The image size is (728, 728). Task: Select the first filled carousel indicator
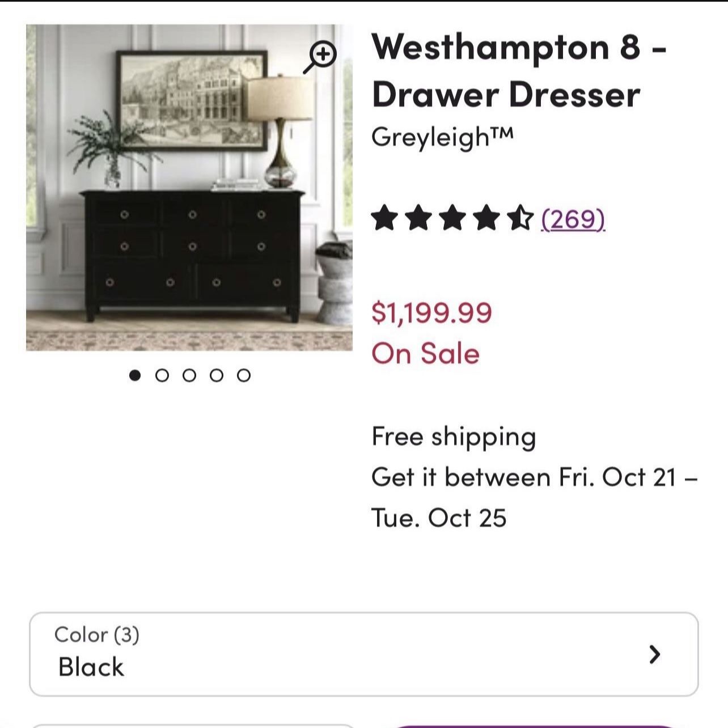136,374
